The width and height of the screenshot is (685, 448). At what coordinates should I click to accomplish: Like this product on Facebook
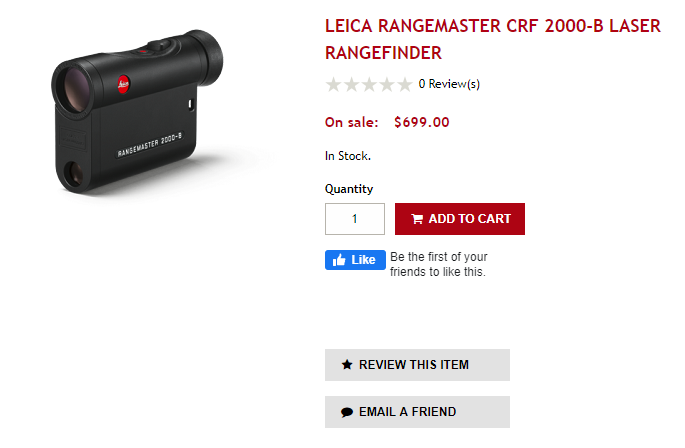[x=355, y=260]
